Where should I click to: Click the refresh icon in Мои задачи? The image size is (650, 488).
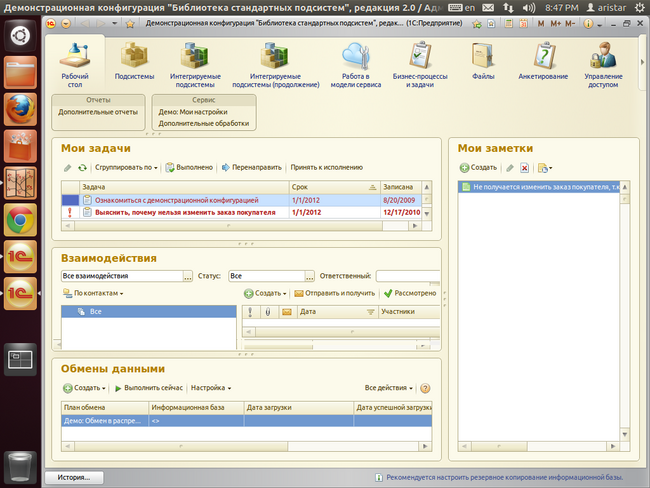click(x=82, y=167)
